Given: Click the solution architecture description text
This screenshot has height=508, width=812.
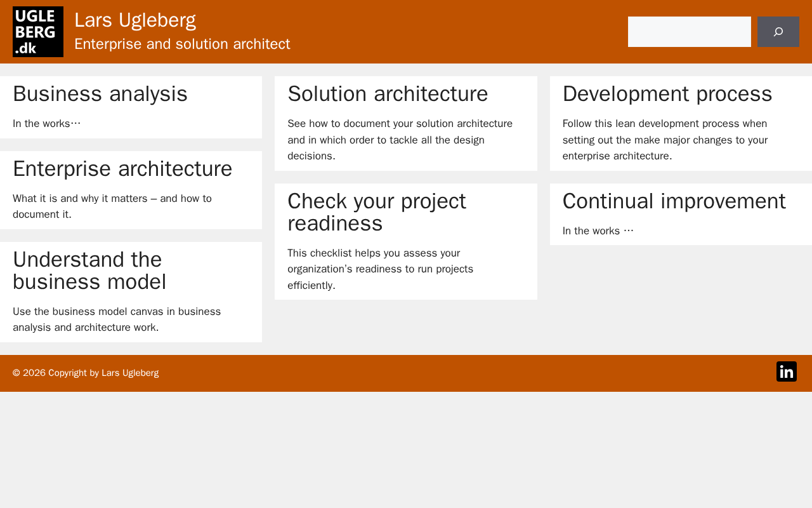Looking at the screenshot, I should click(400, 140).
